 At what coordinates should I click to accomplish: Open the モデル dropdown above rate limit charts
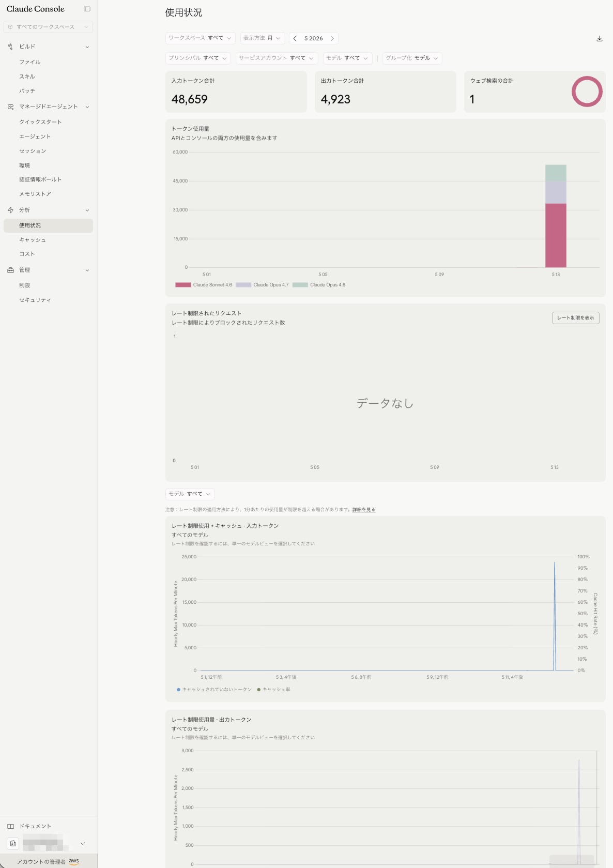pos(190,494)
